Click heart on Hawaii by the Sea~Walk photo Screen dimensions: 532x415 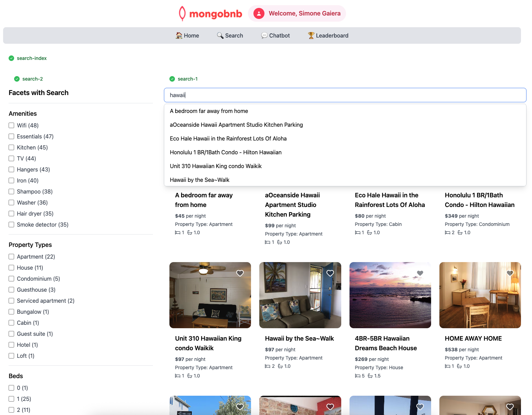(330, 273)
